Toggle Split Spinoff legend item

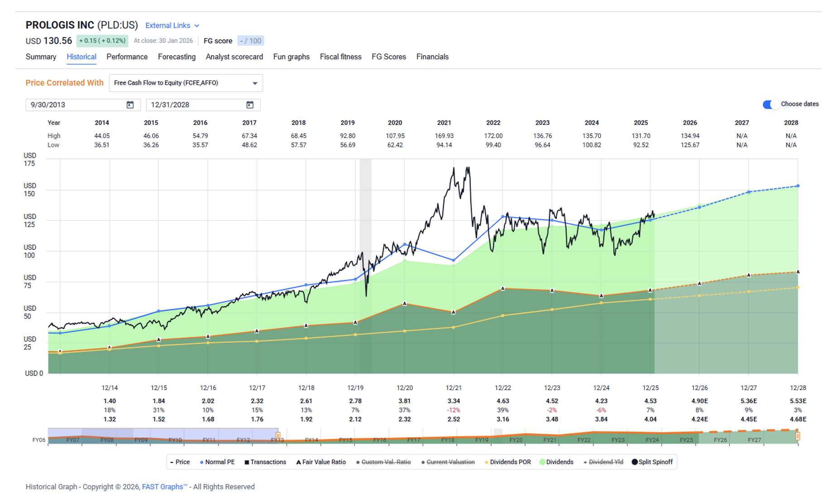click(x=652, y=462)
